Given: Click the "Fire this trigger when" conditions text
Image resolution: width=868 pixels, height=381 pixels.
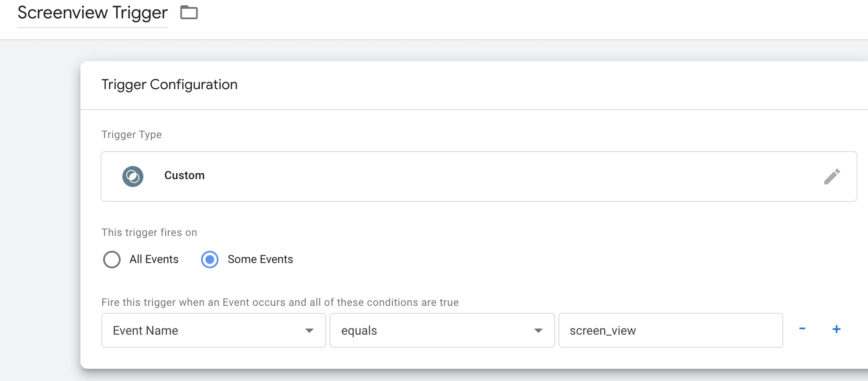Looking at the screenshot, I should pos(280,302).
